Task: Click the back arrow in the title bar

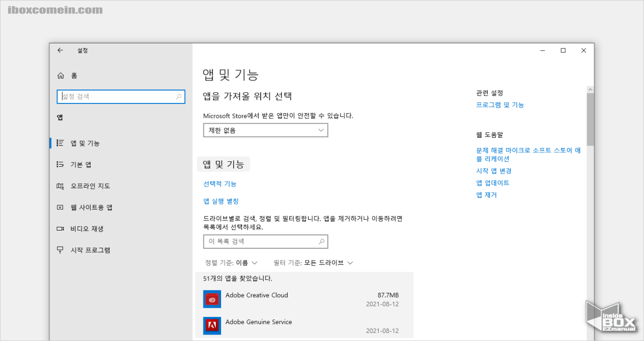Action: (x=60, y=50)
